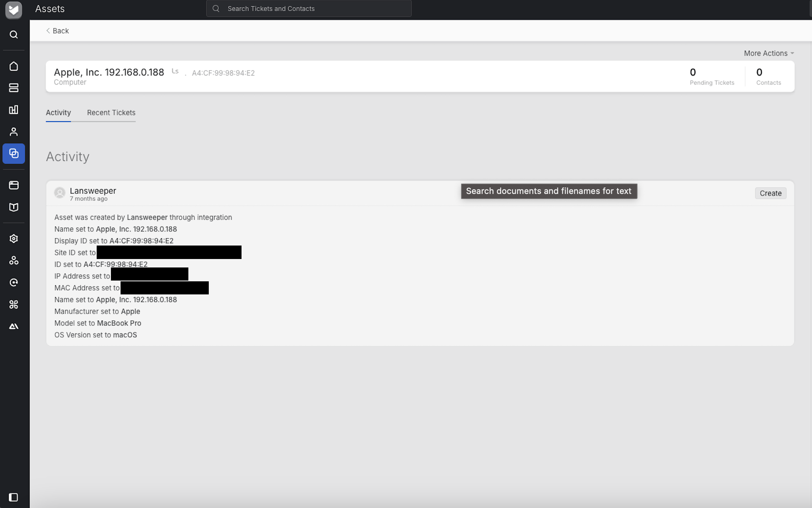Open the Contacts person icon
The image size is (812, 508).
13,132
